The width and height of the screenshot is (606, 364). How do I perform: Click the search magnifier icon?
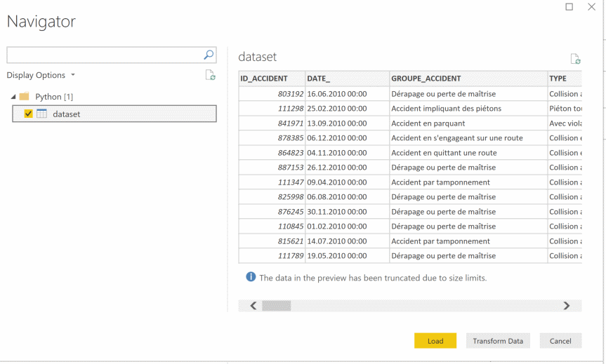(x=209, y=55)
